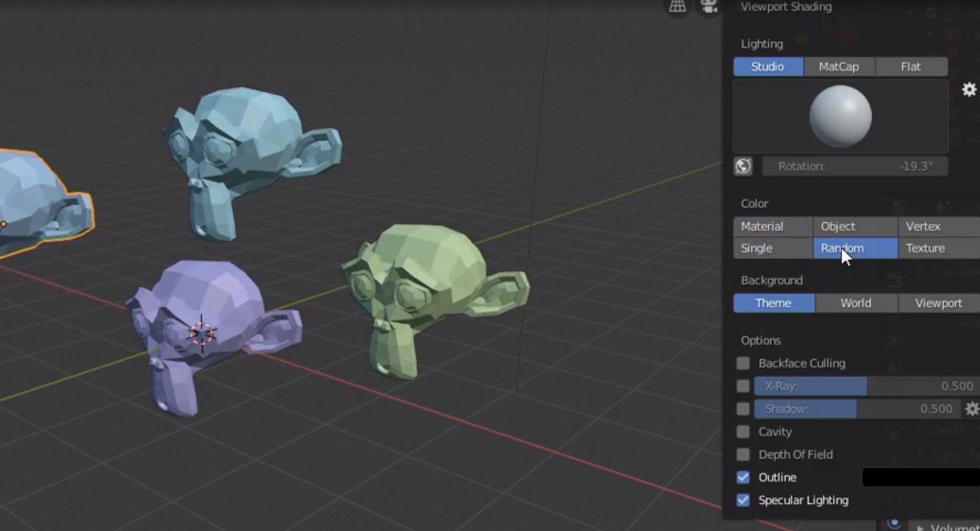This screenshot has width=980, height=531.
Task: Choose Theme background
Action: 774,303
